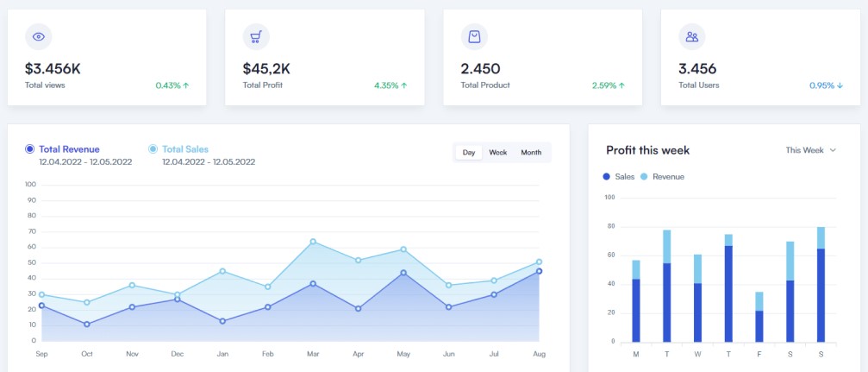Screen dimensions: 868x372
Task: Select the Month chart range
Action: (x=531, y=153)
